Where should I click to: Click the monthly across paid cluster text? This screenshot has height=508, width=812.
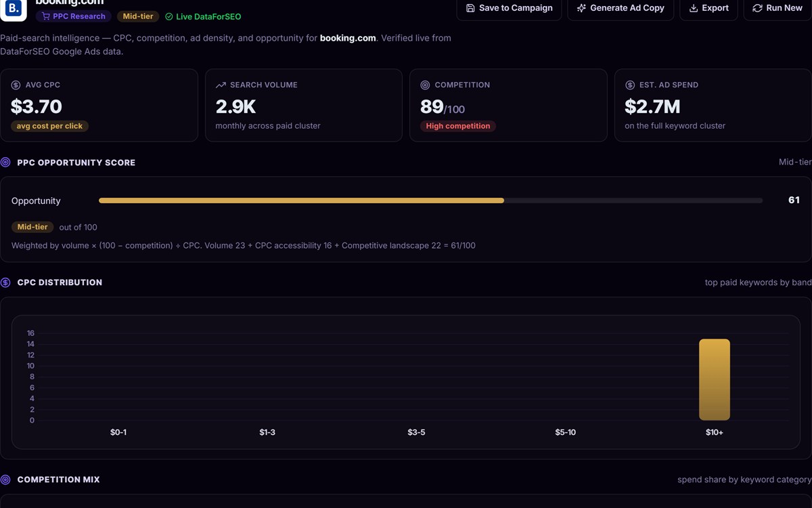(268, 126)
